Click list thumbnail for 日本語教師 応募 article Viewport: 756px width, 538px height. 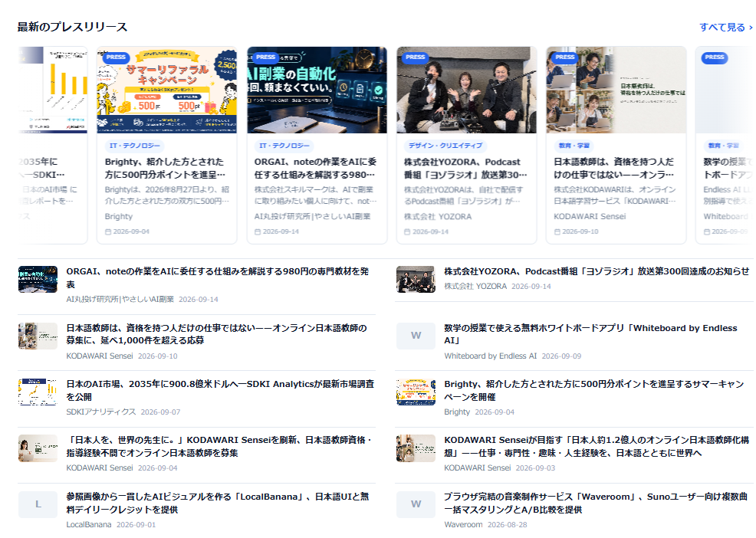click(x=38, y=336)
